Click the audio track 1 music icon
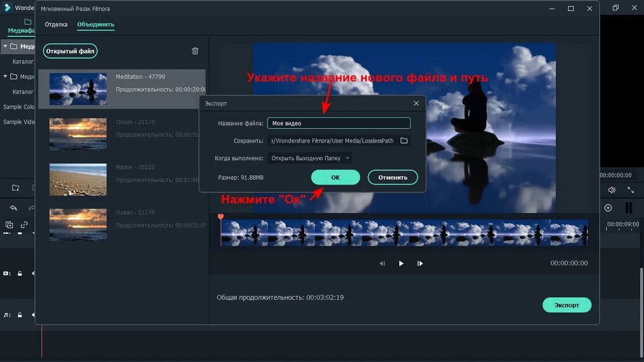Viewport: 644px width, 362px height. pyautogui.click(x=6, y=315)
